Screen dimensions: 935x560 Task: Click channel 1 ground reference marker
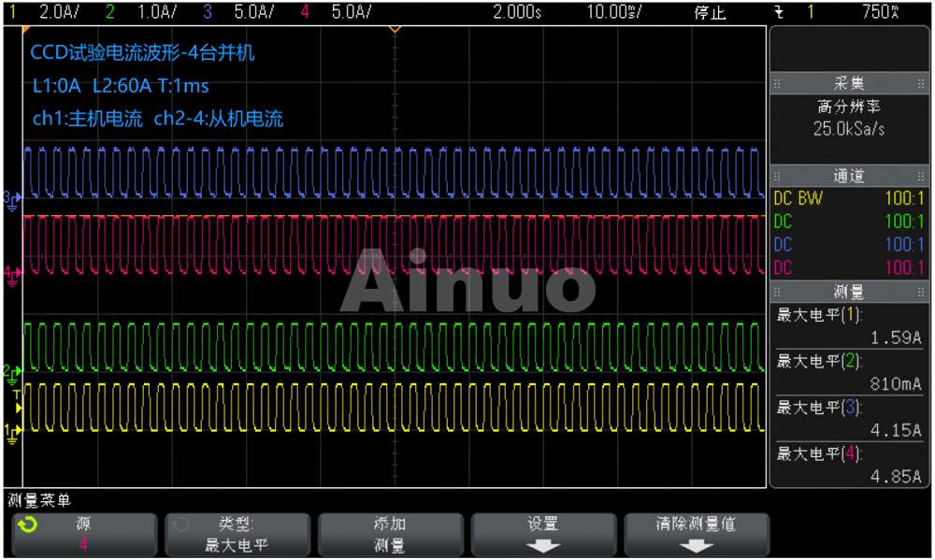tap(10, 430)
